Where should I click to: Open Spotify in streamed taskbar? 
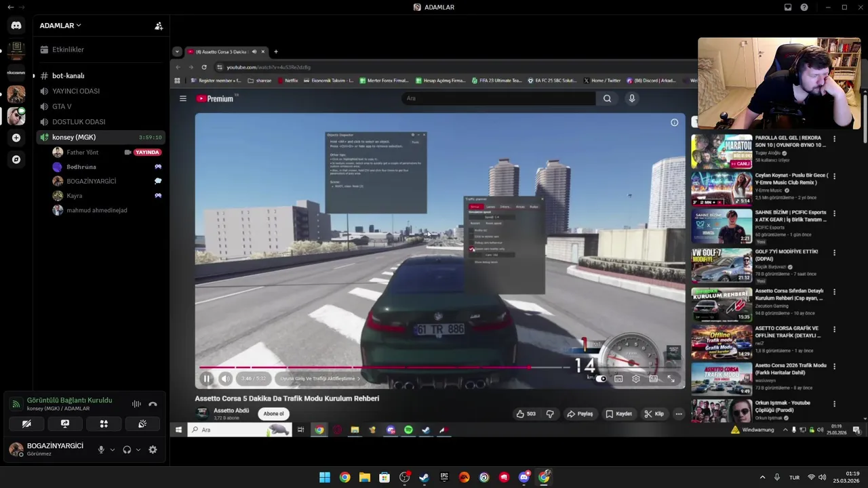point(408,430)
